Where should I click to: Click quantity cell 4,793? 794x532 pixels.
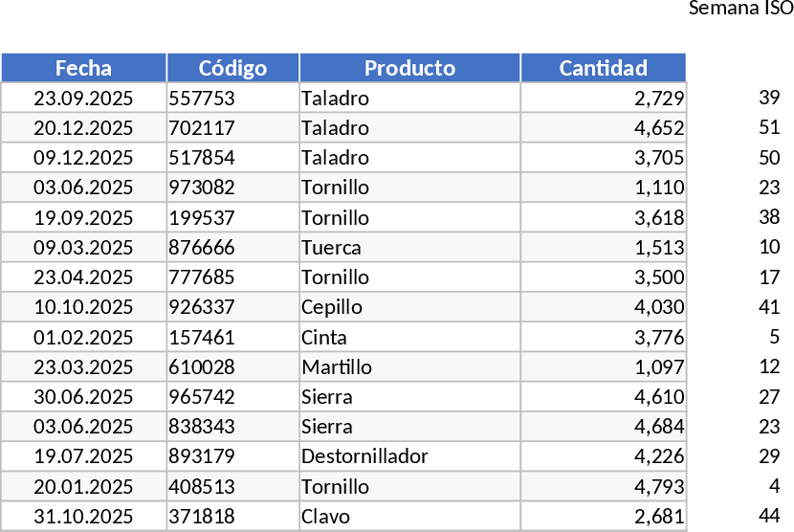[x=603, y=486]
